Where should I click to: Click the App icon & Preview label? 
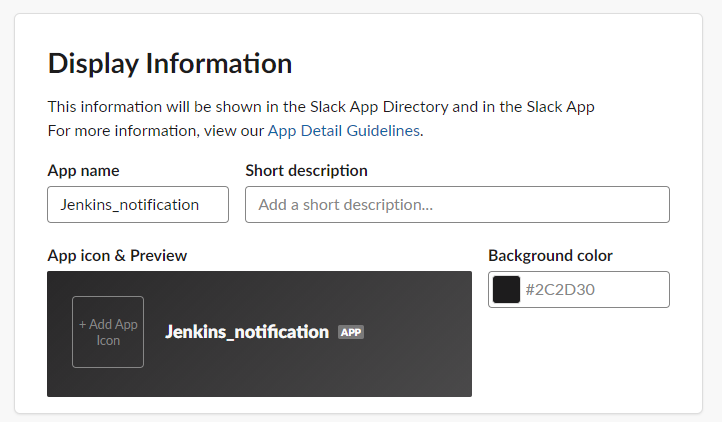pyautogui.click(x=117, y=255)
